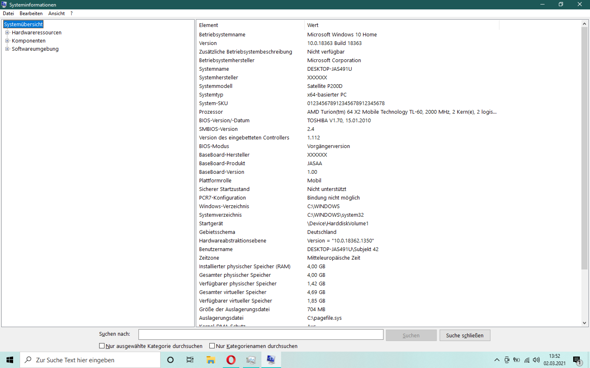
Task: Open File Explorer from the taskbar
Action: click(x=211, y=360)
